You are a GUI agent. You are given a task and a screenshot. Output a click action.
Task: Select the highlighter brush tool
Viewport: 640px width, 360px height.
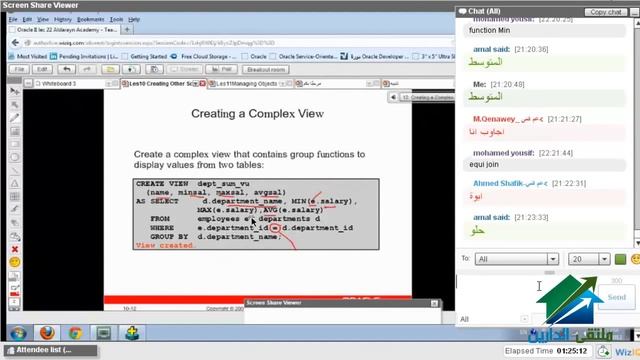click(15, 209)
